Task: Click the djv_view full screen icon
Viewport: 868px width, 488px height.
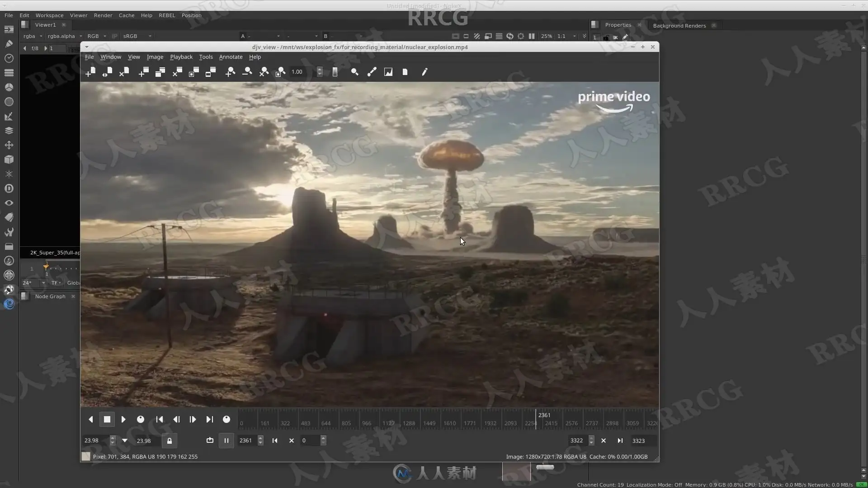Action: (x=210, y=72)
